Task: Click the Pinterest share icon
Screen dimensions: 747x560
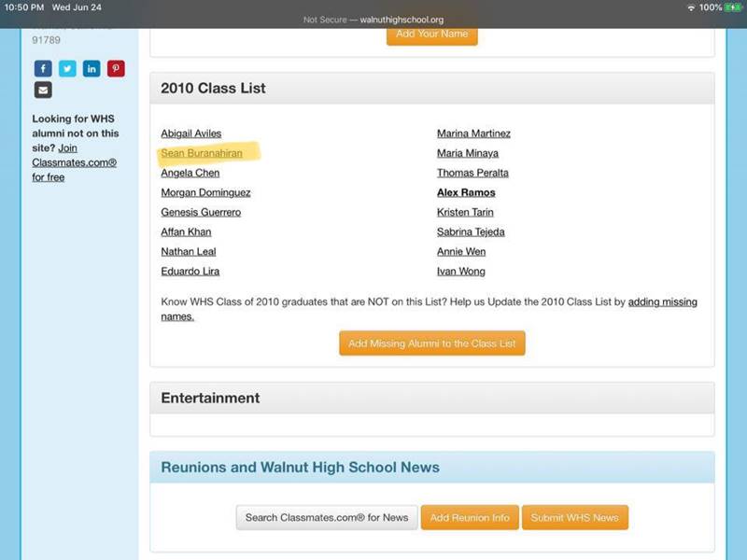Action: 116,68
